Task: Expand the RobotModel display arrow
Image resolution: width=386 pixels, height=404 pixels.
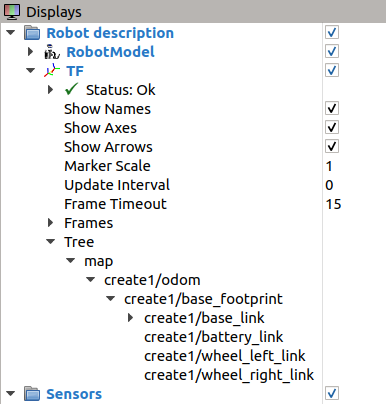Action: click(x=30, y=52)
